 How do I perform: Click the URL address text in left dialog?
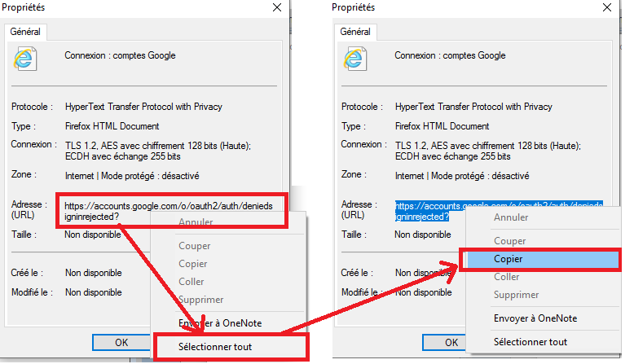click(169, 211)
